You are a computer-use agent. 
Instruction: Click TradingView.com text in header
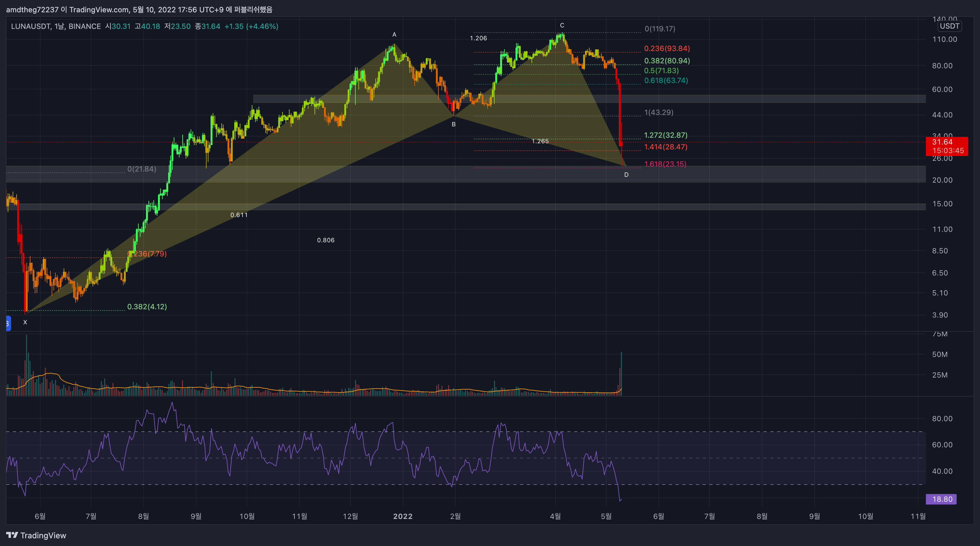tap(99, 10)
